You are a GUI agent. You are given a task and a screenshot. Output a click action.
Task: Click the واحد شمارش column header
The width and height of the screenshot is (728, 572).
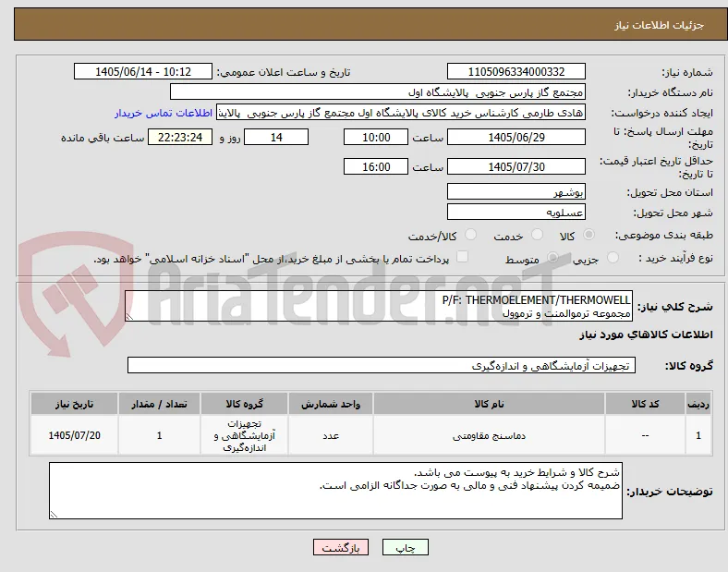click(331, 404)
